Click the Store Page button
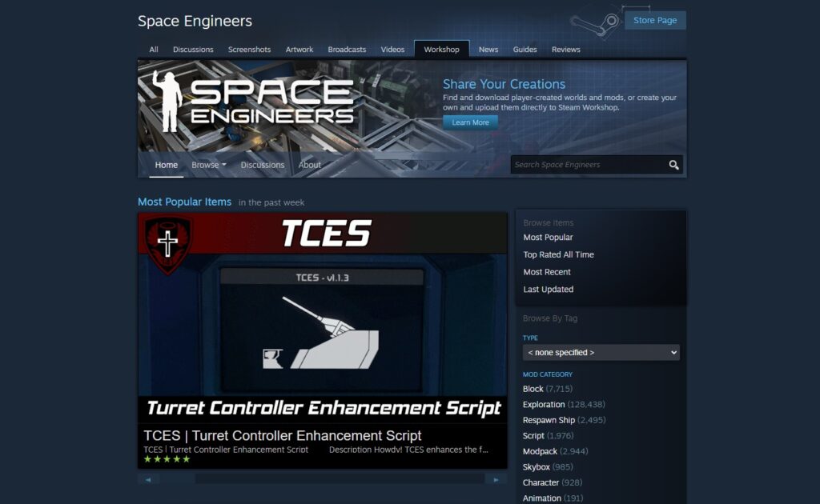Viewport: 820px width, 504px height. 655,20
